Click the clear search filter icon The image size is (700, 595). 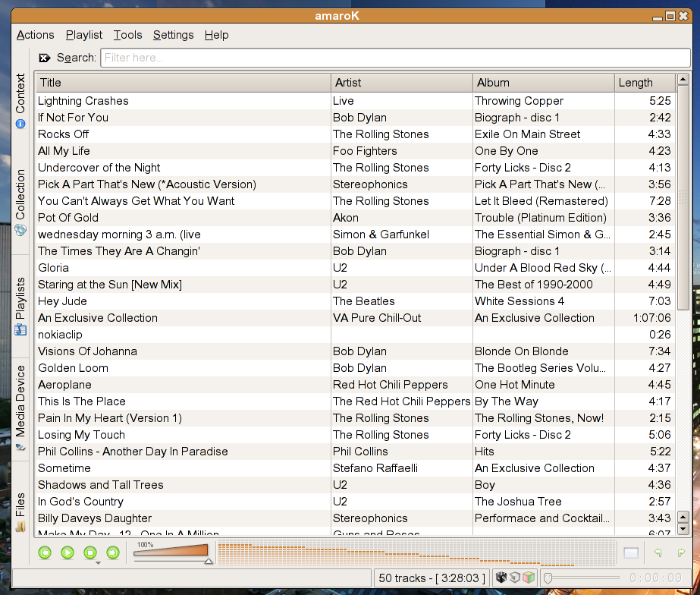coord(45,58)
